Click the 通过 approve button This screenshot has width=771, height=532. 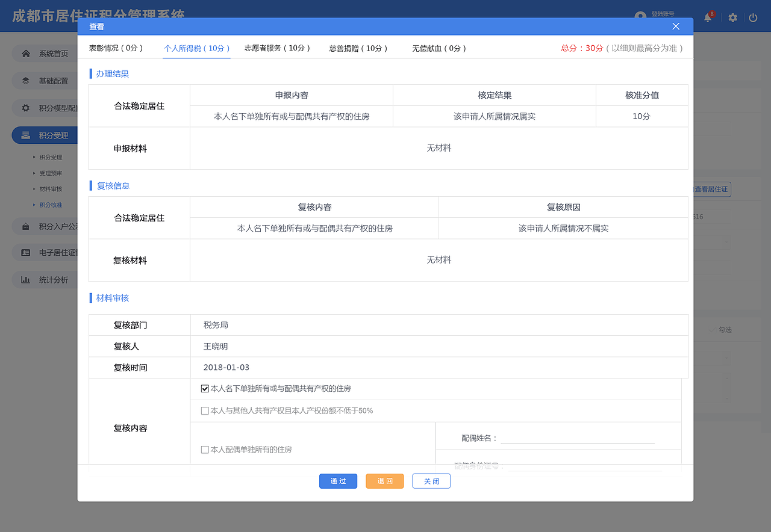click(x=338, y=481)
